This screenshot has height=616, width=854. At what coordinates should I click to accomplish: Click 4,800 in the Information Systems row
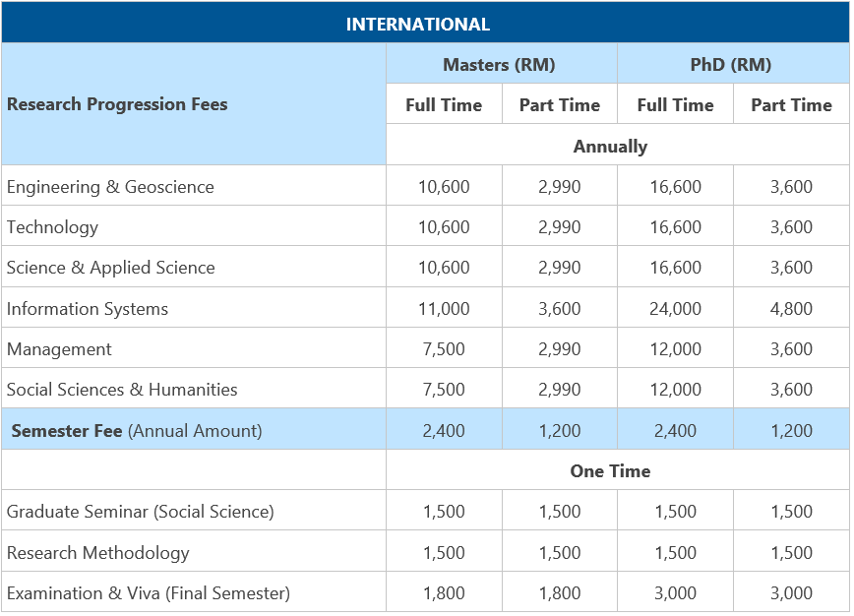(x=791, y=309)
